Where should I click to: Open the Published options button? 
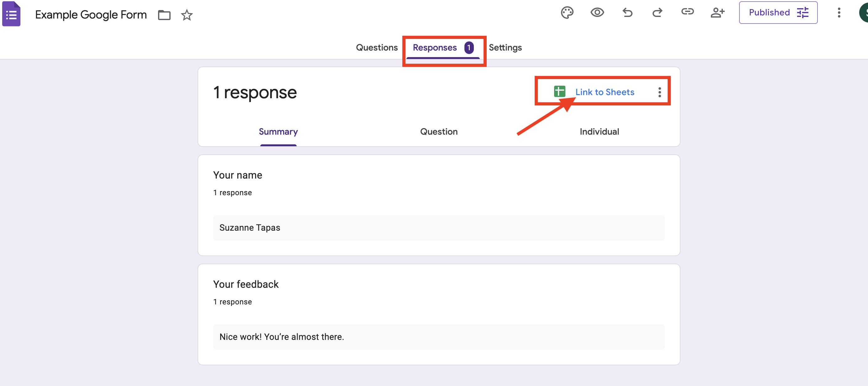(x=778, y=13)
